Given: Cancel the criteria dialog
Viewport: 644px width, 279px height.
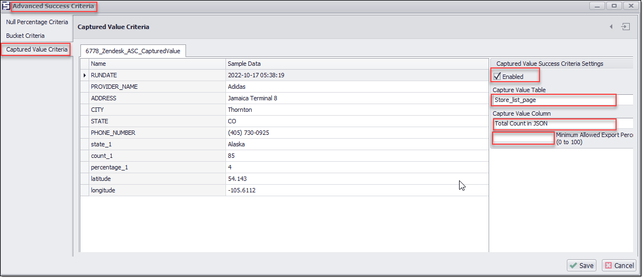Looking at the screenshot, I should click(619, 265).
